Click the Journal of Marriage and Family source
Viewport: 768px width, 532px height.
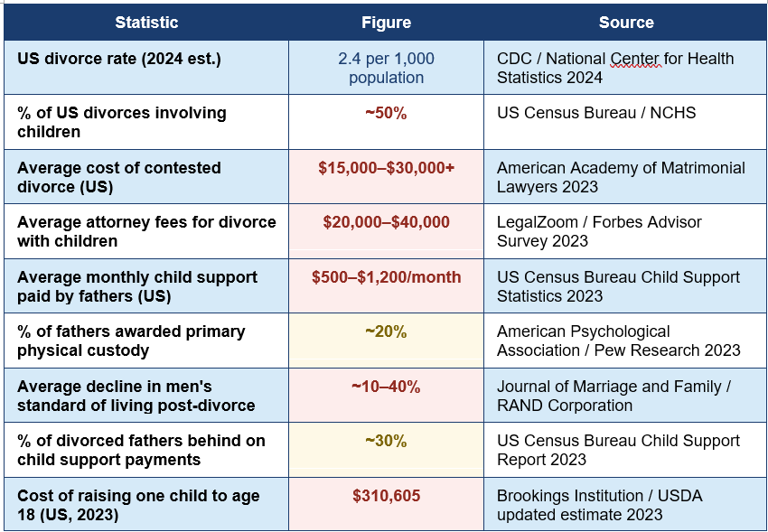[x=613, y=396]
